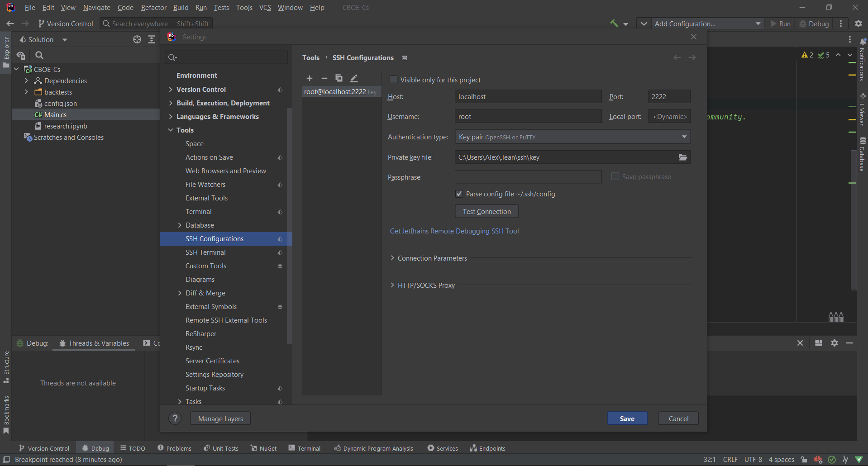Viewport: 868px width, 466px height.
Task: Click the build hammer icon
Action: (x=614, y=24)
